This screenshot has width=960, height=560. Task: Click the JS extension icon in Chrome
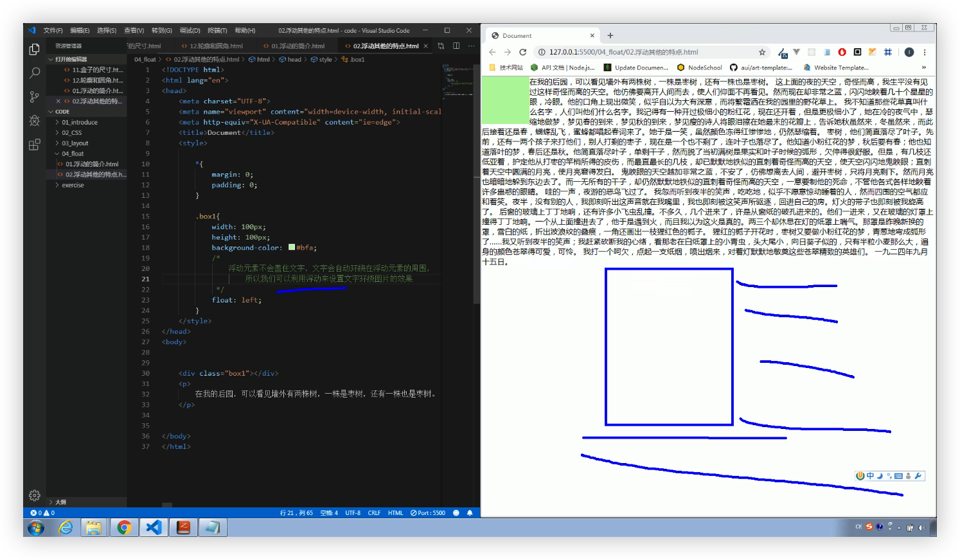[783, 53]
